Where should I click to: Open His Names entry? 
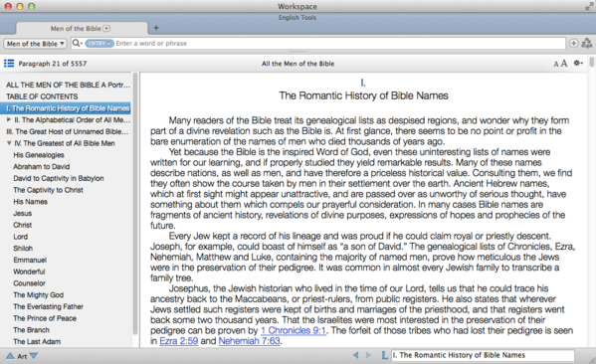tap(31, 202)
